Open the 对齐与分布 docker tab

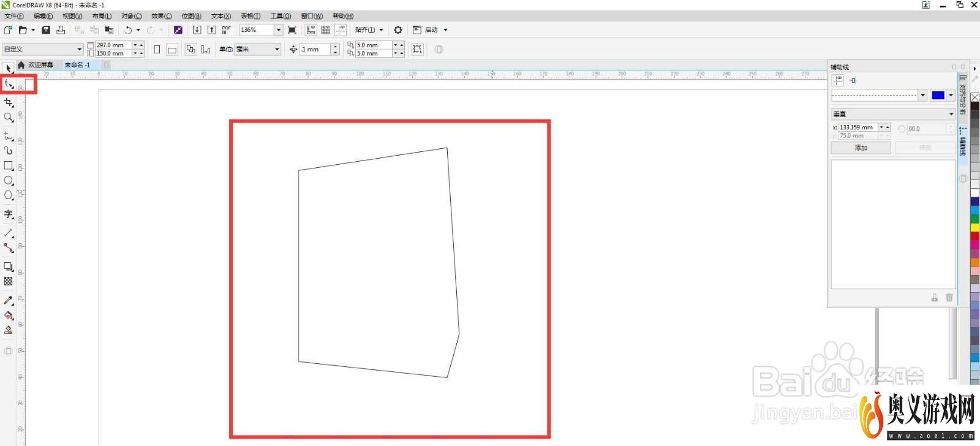[963, 96]
